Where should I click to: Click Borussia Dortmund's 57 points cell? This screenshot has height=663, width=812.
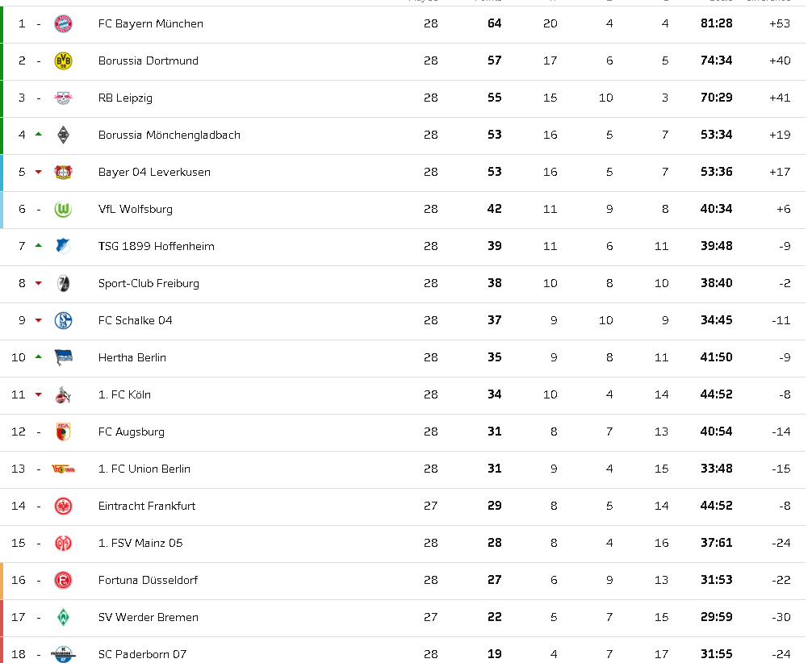click(495, 61)
